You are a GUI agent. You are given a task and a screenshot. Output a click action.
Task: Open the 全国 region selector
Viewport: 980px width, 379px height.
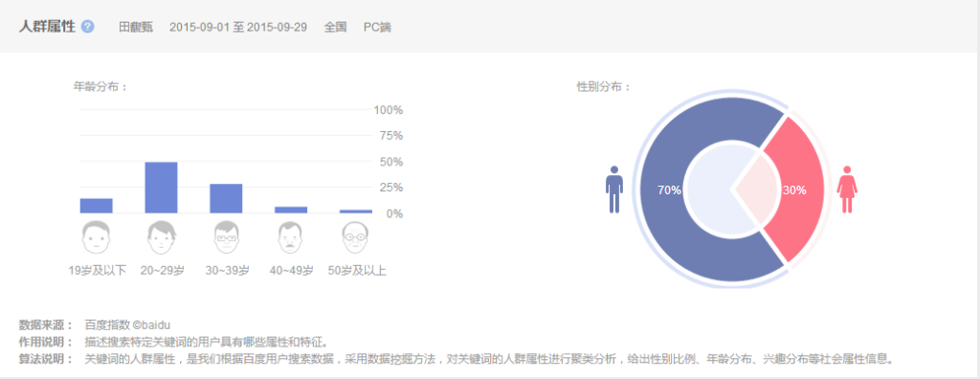click(335, 28)
